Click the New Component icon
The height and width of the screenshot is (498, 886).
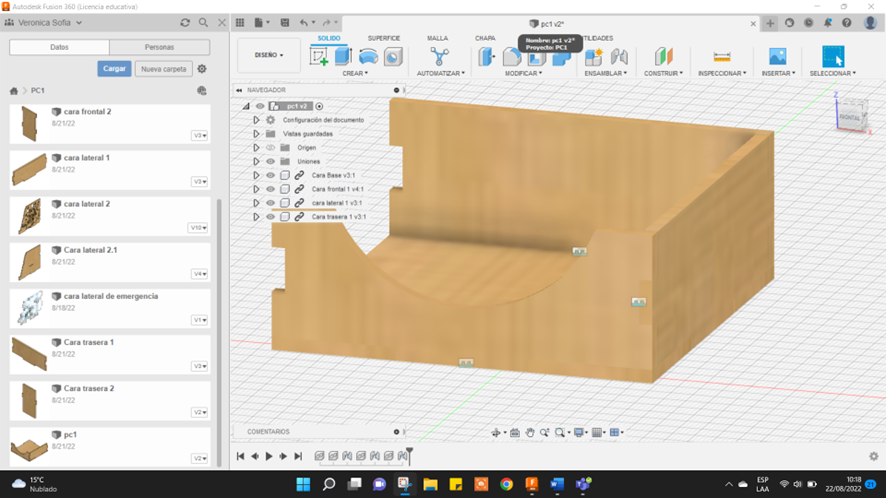point(594,57)
